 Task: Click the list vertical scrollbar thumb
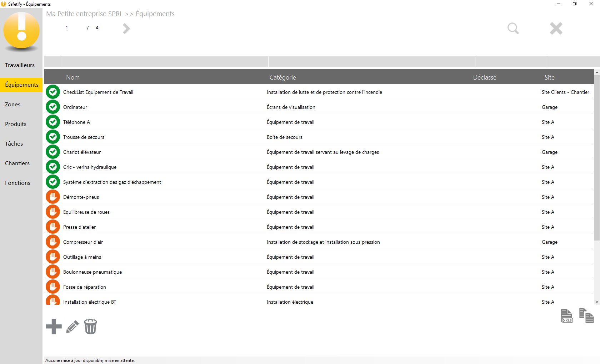(597, 158)
